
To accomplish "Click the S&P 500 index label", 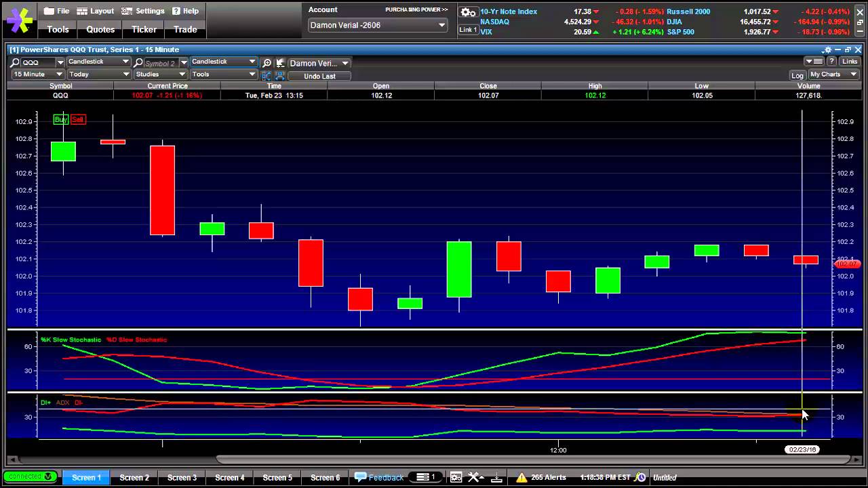I will point(680,32).
